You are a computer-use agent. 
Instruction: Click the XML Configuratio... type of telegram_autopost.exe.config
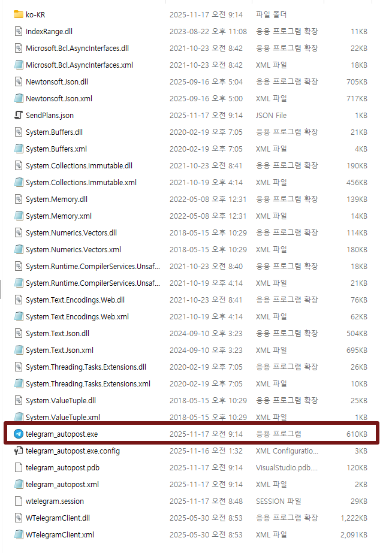(287, 451)
